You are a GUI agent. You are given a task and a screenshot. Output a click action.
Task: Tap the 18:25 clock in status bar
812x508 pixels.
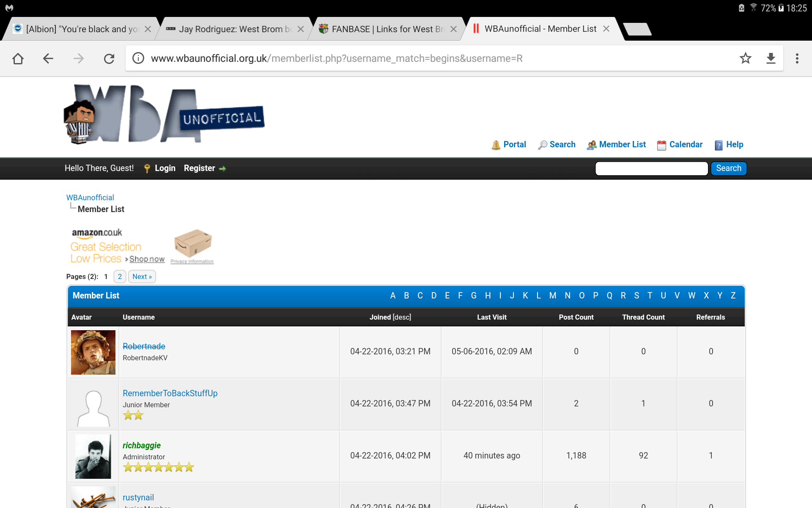click(x=797, y=8)
